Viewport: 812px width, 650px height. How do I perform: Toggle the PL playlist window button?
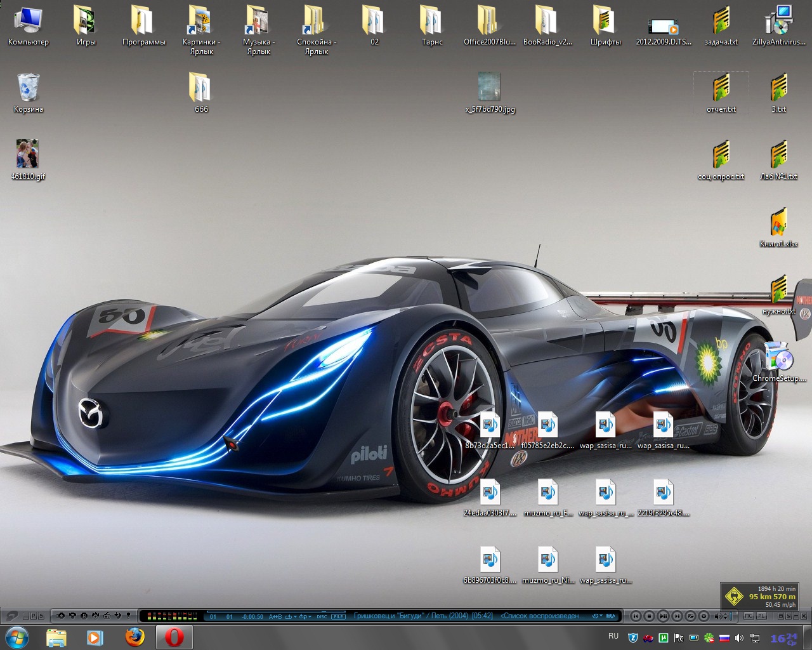761,616
